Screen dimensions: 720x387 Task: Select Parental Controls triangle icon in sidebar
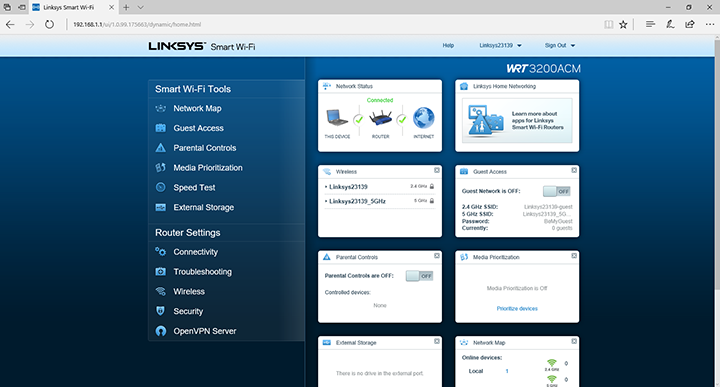tap(161, 148)
